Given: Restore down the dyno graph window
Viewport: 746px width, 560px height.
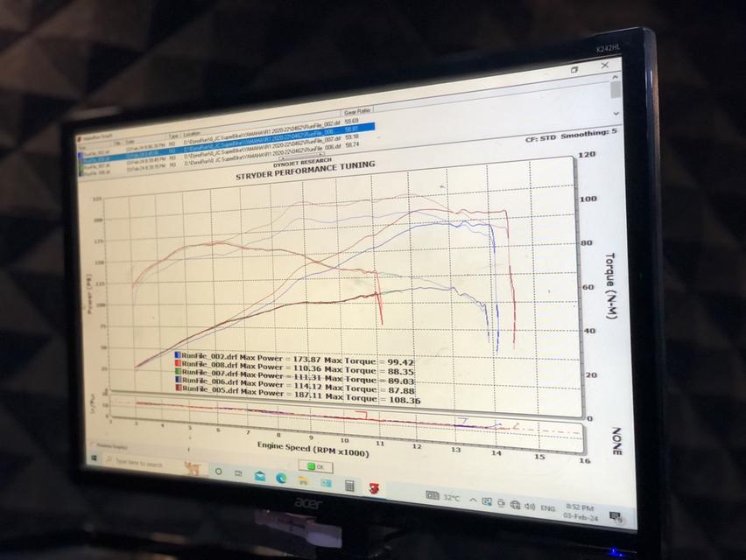Looking at the screenshot, I should [574, 69].
